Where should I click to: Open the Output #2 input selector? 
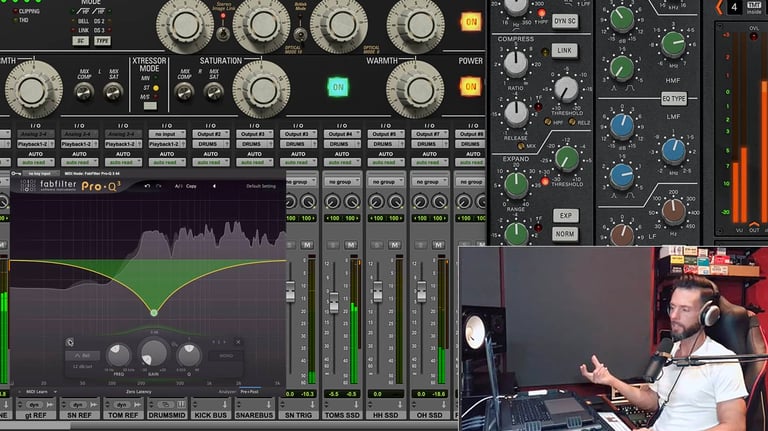(211, 134)
